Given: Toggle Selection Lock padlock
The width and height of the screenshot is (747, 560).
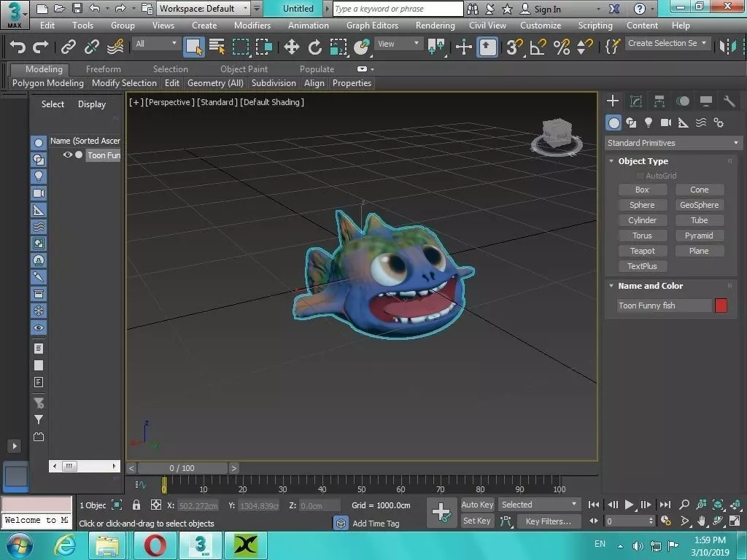Looking at the screenshot, I should tap(136, 505).
